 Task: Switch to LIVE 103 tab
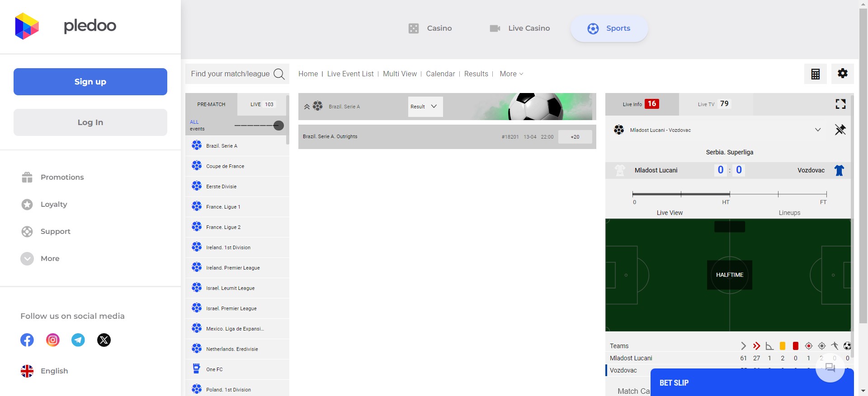[262, 104]
